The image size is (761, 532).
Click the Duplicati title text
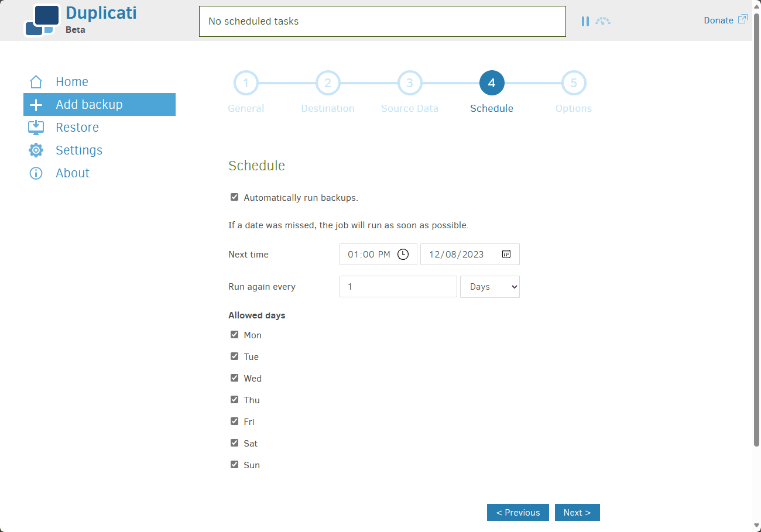[101, 13]
